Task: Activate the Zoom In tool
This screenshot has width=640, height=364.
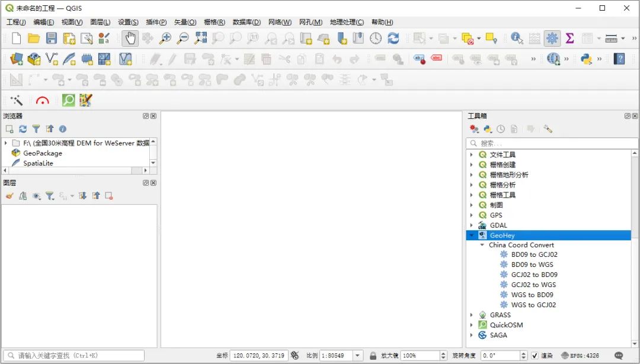Action: pyautogui.click(x=166, y=38)
